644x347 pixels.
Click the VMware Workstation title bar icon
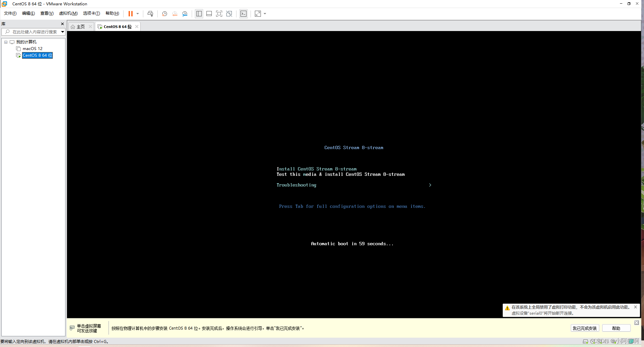[x=4, y=4]
